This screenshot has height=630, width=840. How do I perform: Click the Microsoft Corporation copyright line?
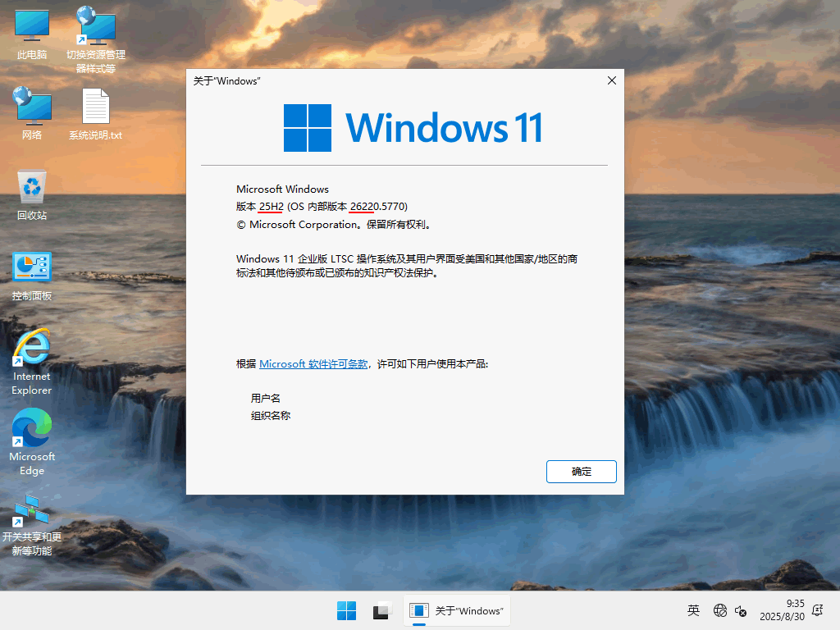[334, 225]
